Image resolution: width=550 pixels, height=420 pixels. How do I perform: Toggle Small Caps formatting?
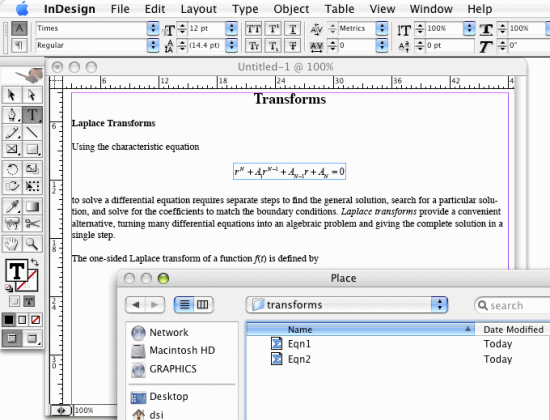coord(253,46)
